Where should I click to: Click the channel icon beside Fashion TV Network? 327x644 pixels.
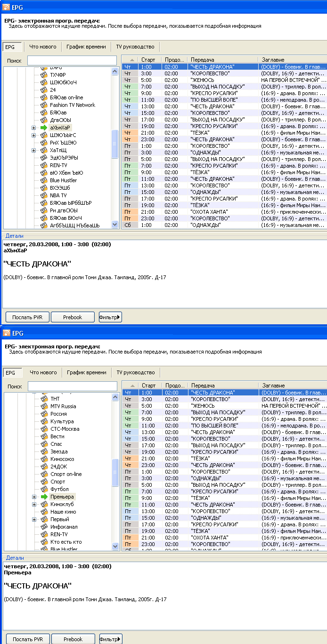pos(44,105)
